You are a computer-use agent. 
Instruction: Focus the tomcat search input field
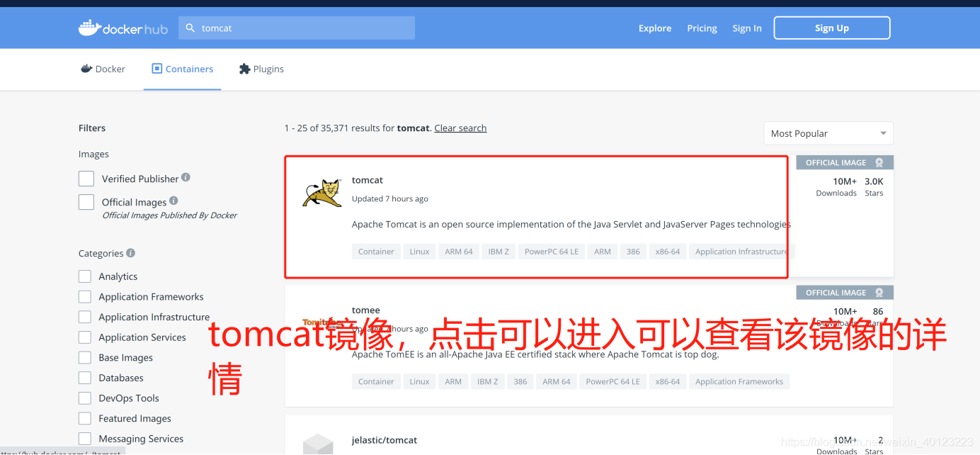[x=297, y=28]
